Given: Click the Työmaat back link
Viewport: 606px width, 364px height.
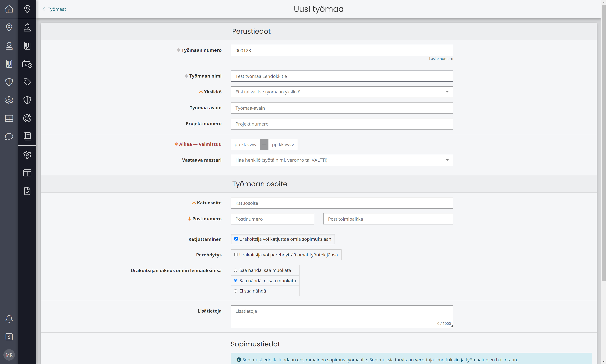Looking at the screenshot, I should click(54, 9).
